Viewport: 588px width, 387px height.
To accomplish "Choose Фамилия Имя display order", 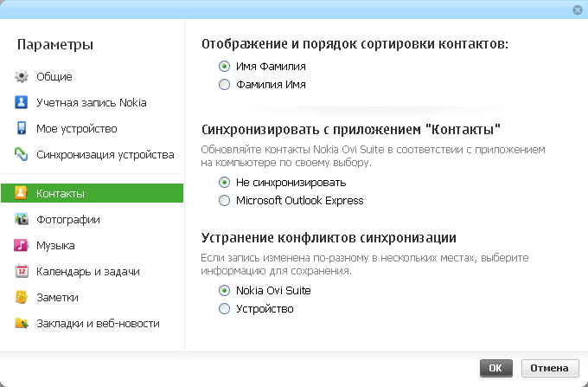I will click(225, 85).
